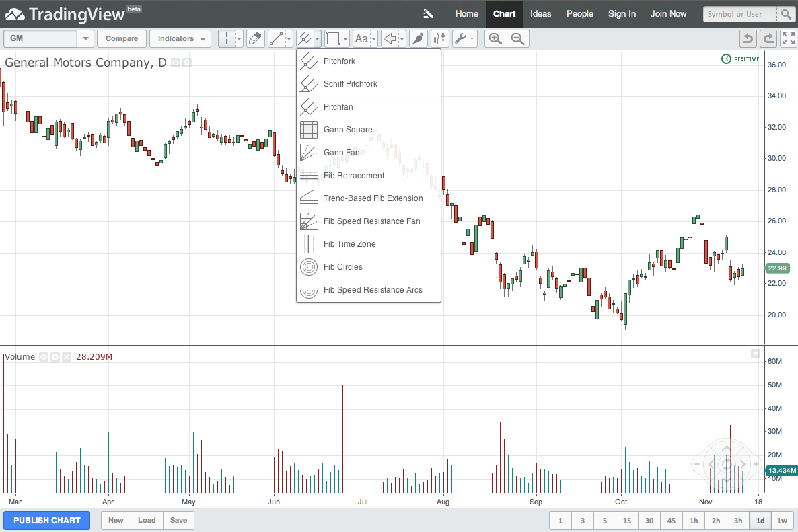Click the Symbol or User search field

(739, 14)
